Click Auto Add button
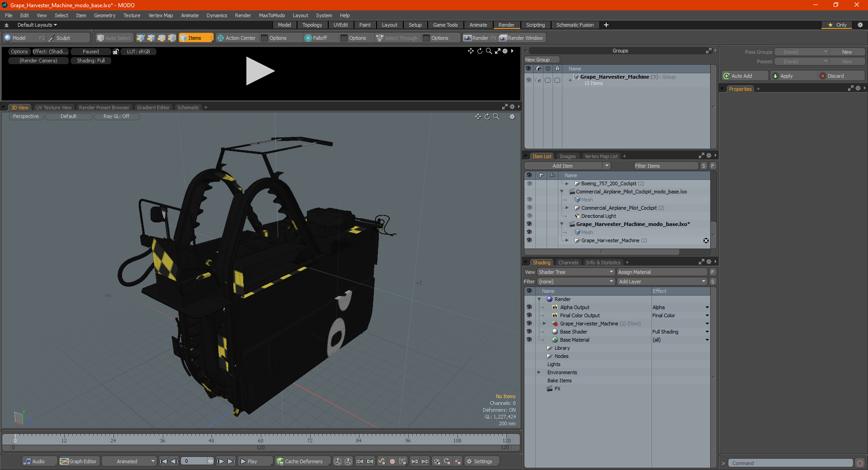The height and width of the screenshot is (470, 868). pos(745,76)
